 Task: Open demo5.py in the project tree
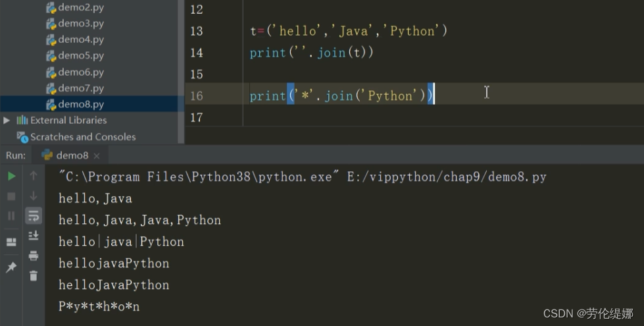81,55
